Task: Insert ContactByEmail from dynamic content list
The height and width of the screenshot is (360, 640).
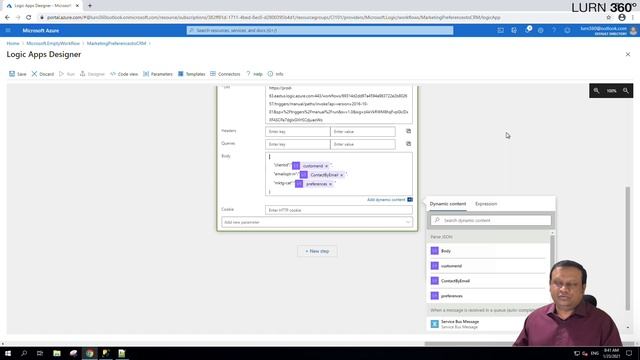Action: pyautogui.click(x=488, y=281)
